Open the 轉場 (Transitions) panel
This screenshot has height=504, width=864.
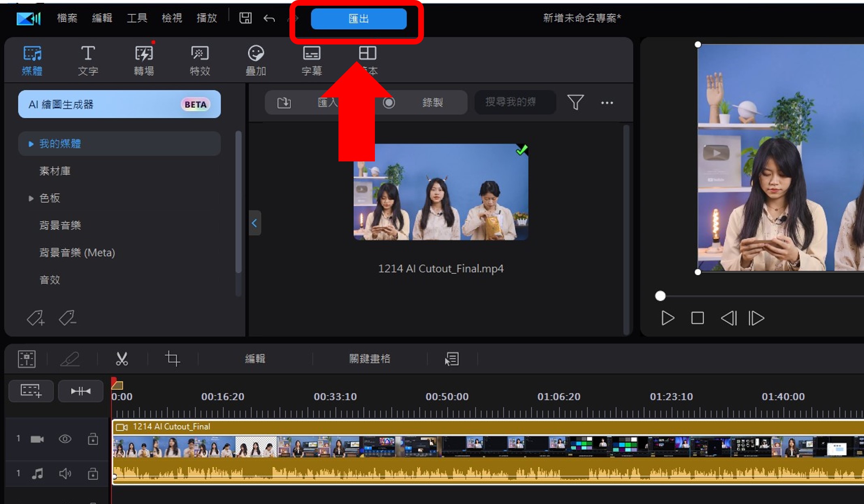click(144, 60)
